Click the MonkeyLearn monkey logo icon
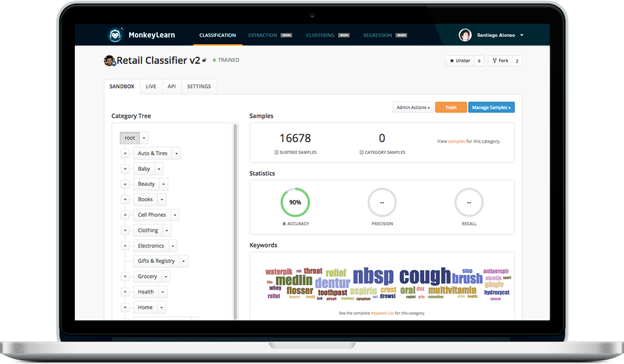The height and width of the screenshot is (364, 624). click(x=115, y=36)
